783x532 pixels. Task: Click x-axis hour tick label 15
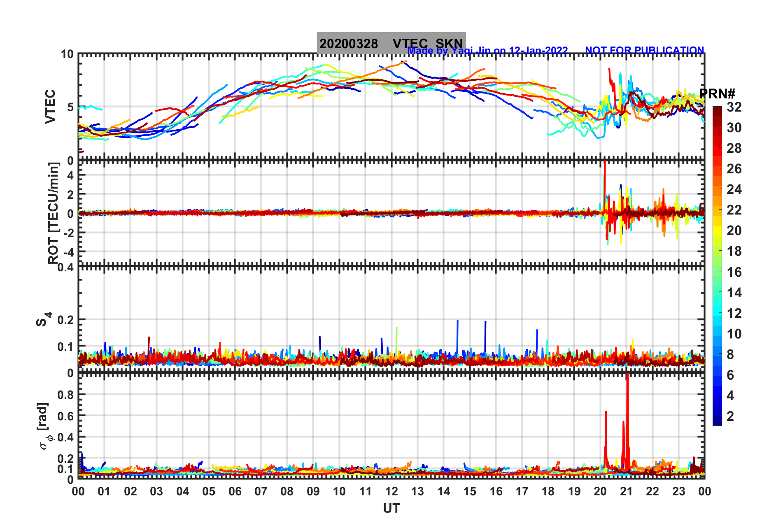470,491
